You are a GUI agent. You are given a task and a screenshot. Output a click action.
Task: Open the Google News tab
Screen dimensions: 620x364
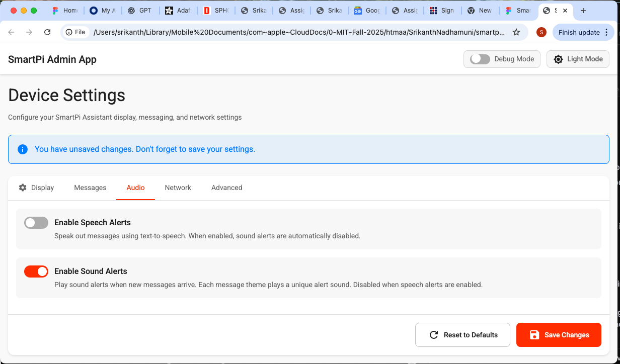click(x=367, y=10)
